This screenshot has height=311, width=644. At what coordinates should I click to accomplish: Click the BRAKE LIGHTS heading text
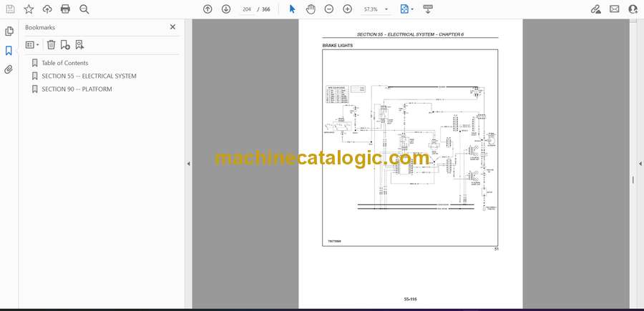(337, 46)
